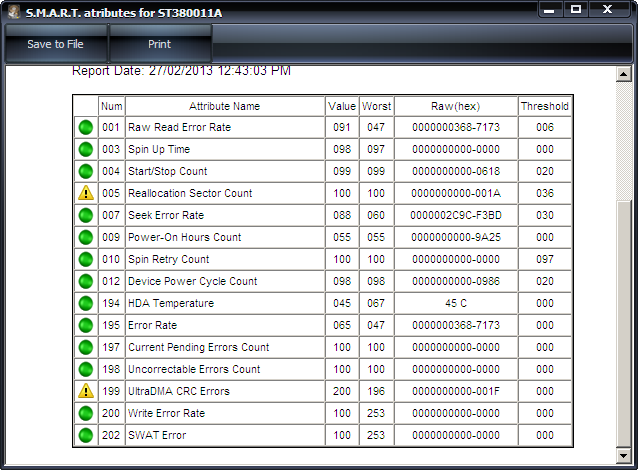Click the Report Date line
This screenshot has width=638, height=470.
[181, 71]
